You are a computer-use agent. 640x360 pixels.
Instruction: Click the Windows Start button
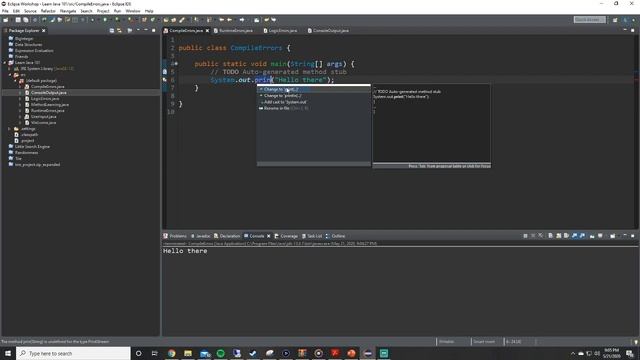(x=8, y=353)
